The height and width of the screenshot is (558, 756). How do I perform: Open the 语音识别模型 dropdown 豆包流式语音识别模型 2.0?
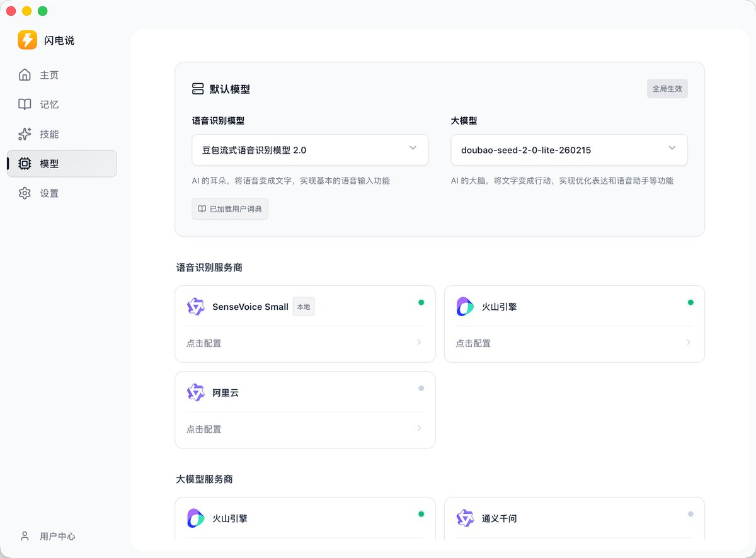pos(310,150)
